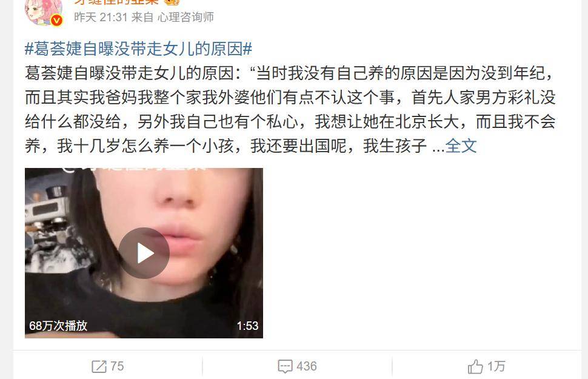This screenshot has height=379, width=588.
Task: Open the poster's avatar picture
Action: point(44,12)
